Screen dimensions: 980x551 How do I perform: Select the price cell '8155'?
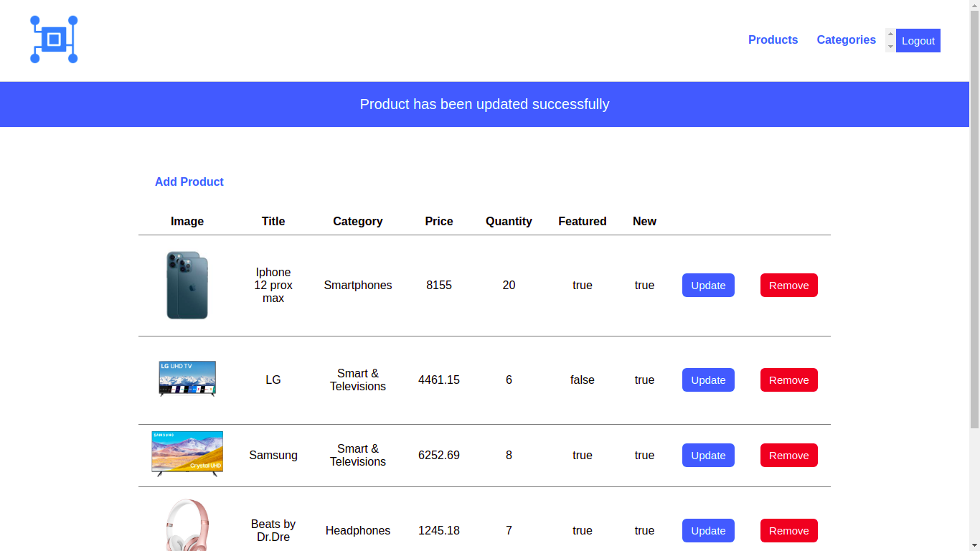439,286
